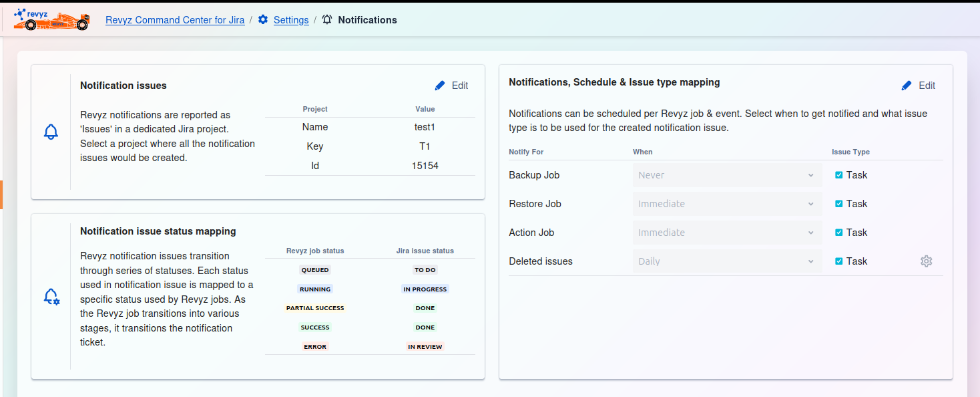Toggle the Task checkbox for Restore Job
The height and width of the screenshot is (397, 980).
pyautogui.click(x=839, y=204)
